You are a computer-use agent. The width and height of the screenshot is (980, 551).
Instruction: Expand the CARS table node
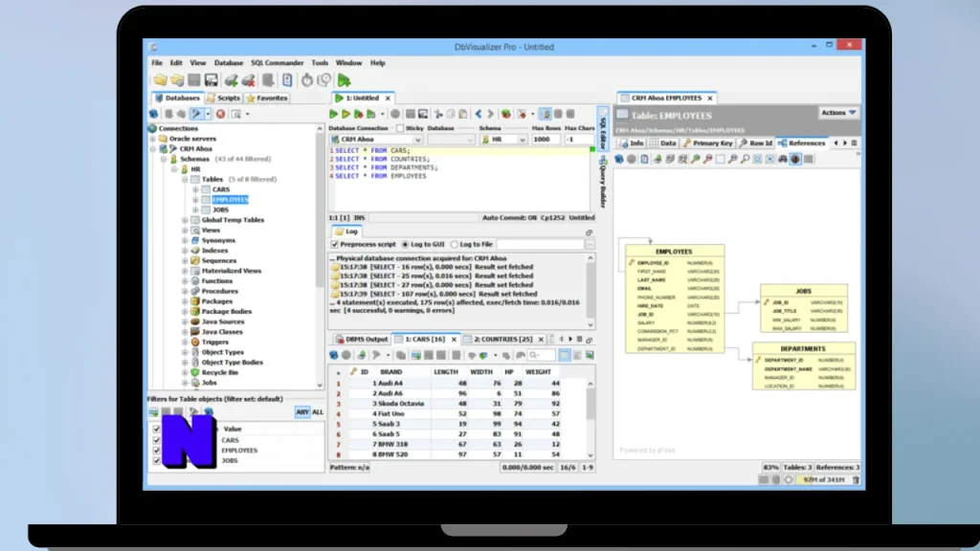click(195, 189)
